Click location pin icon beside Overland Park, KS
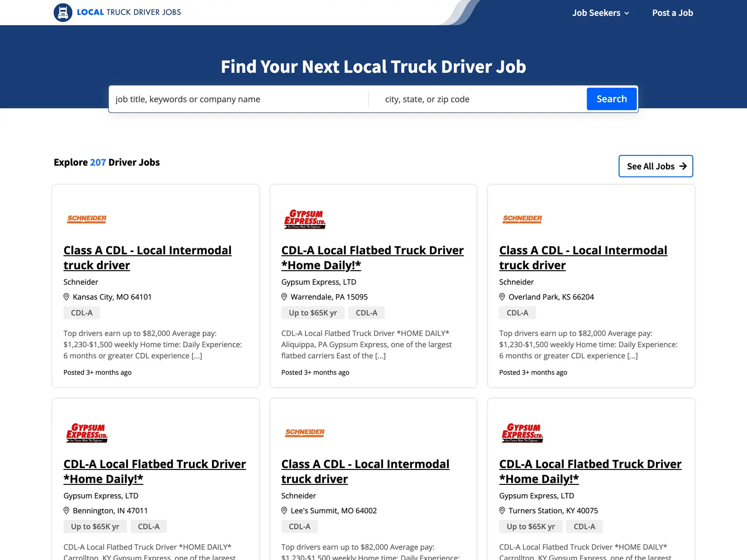 [502, 297]
